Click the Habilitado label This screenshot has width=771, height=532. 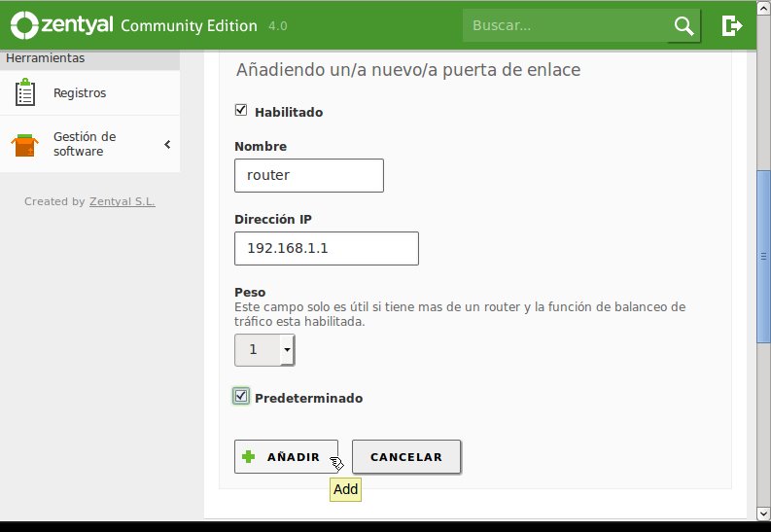pyautogui.click(x=289, y=112)
